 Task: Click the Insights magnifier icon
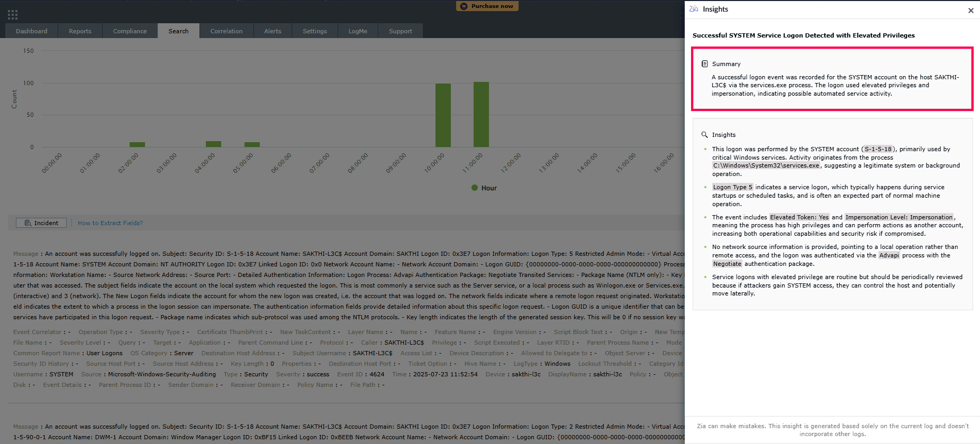click(704, 135)
